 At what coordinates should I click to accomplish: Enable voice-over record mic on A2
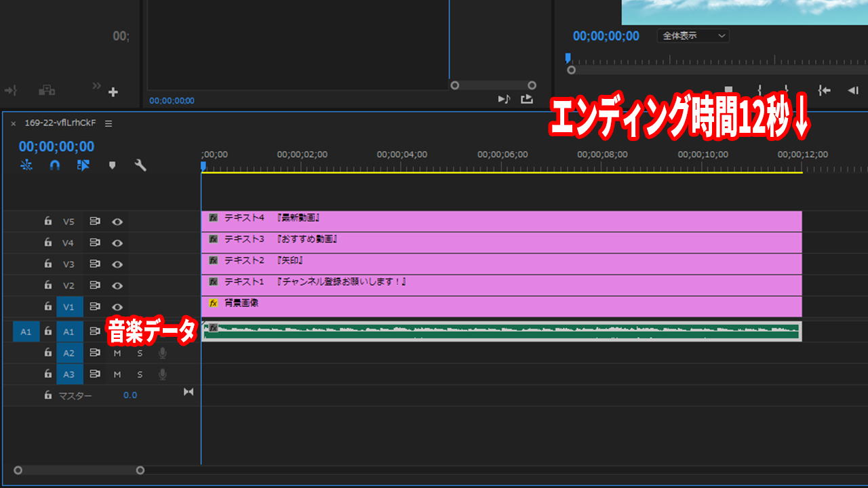click(x=162, y=353)
